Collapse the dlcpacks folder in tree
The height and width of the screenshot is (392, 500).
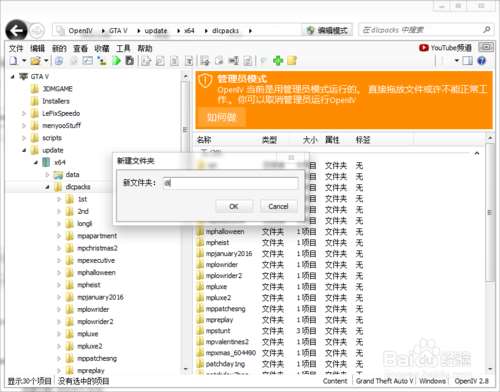[x=47, y=187]
